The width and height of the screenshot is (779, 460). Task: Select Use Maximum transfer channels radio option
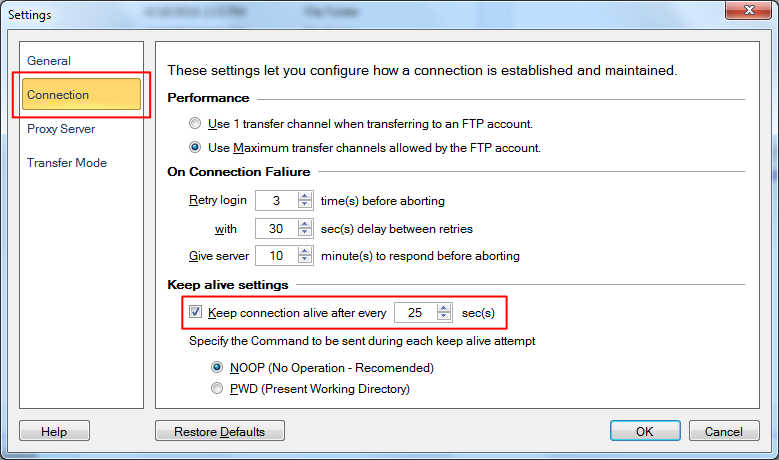pyautogui.click(x=195, y=147)
